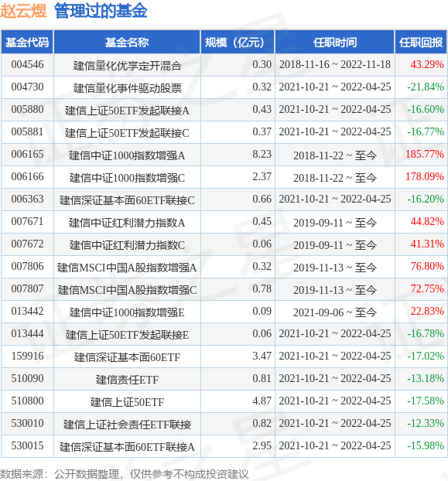Select 建信中证红利潜力指数A row name
Viewport: 448px width, 481px height.
127,223
